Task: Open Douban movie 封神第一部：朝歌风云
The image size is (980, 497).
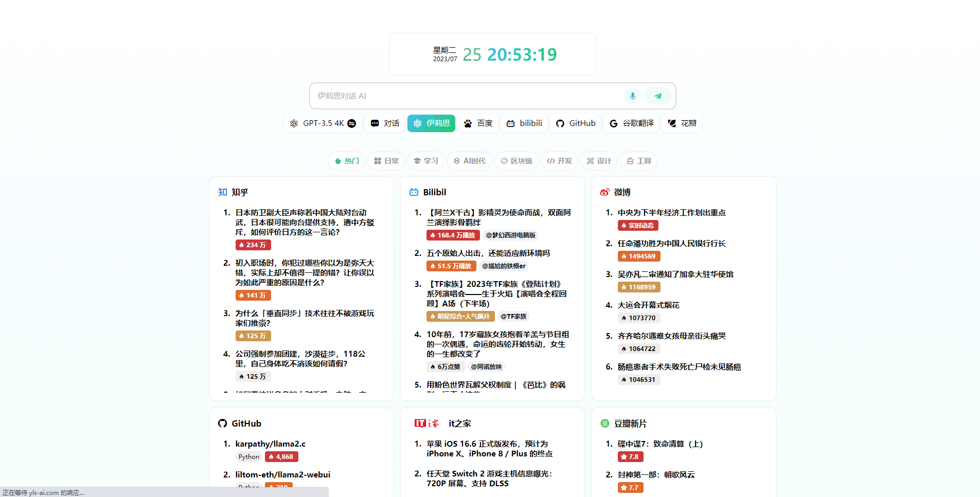Action: coord(656,474)
